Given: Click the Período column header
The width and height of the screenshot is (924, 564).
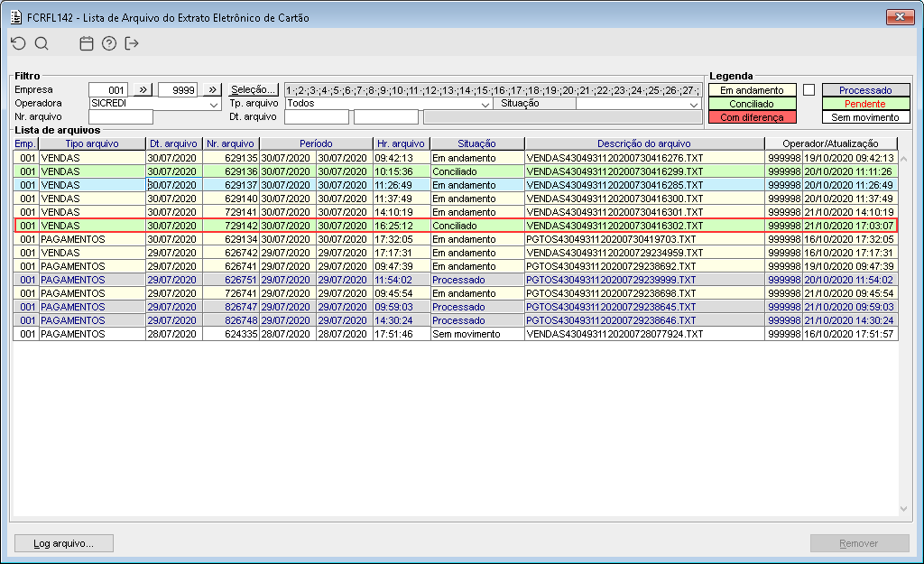Looking at the screenshot, I should [316, 143].
